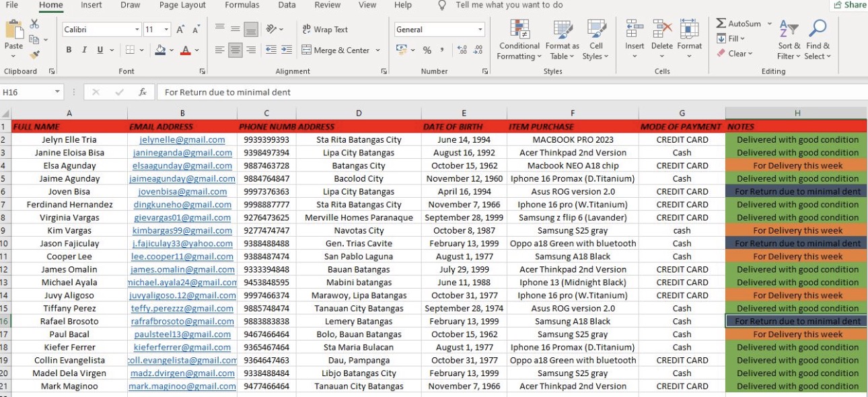Click the Share button

pyautogui.click(x=849, y=5)
